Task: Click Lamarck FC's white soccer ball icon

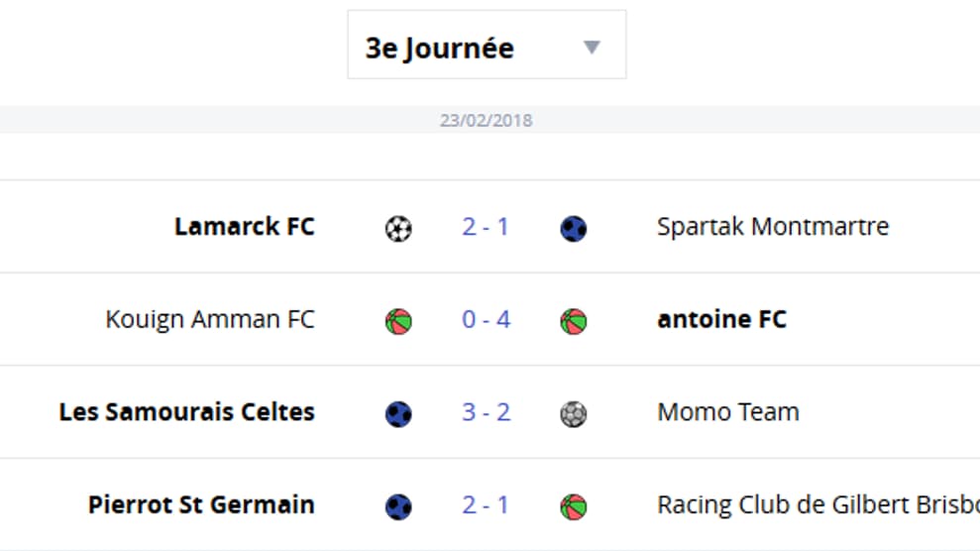Action: [x=398, y=228]
